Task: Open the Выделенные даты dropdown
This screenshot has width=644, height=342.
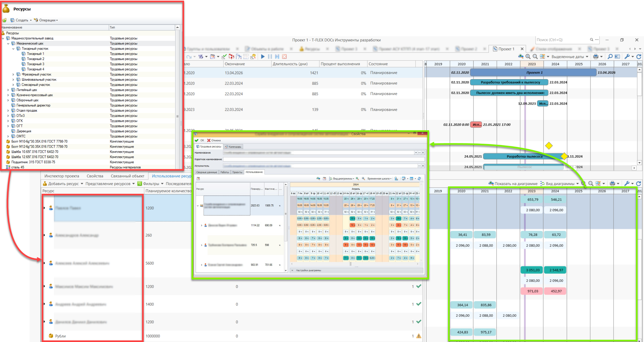Action: 570,57
